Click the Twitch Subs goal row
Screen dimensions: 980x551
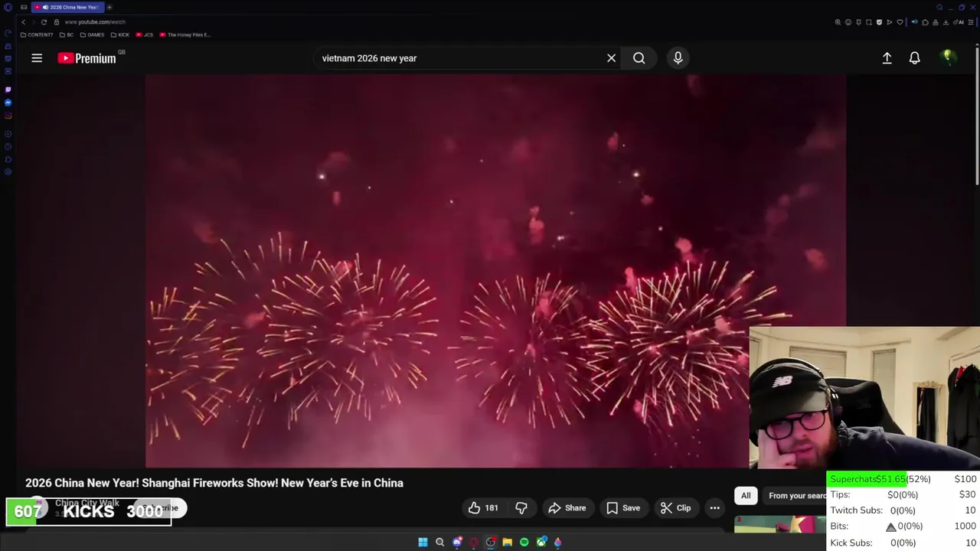[903, 510]
